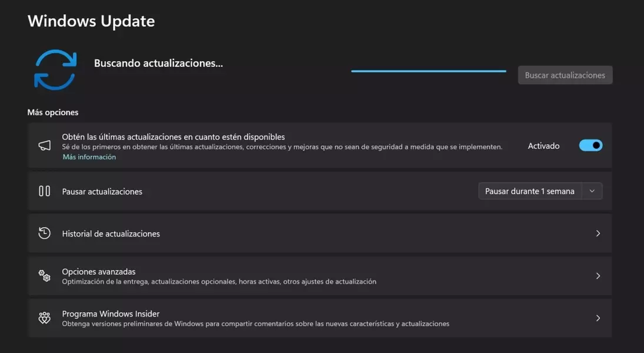Screen dimensions: 644x353
Task: Follow the Más información link
Action: point(89,157)
